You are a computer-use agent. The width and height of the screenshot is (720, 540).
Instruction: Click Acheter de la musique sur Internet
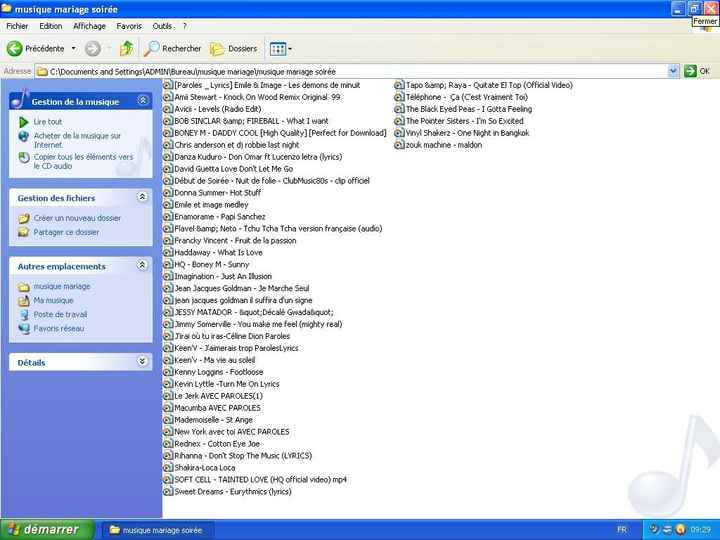pyautogui.click(x=77, y=140)
